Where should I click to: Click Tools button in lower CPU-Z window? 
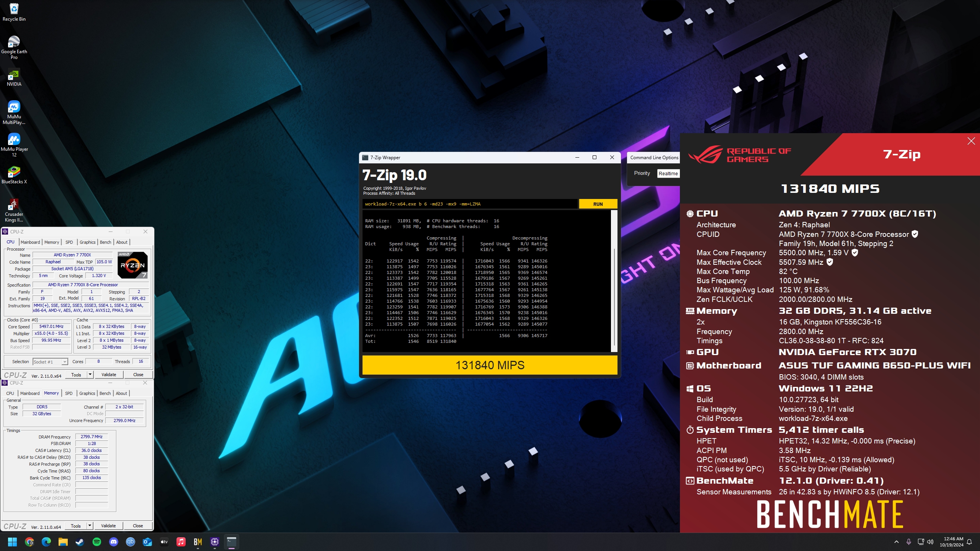[76, 526]
